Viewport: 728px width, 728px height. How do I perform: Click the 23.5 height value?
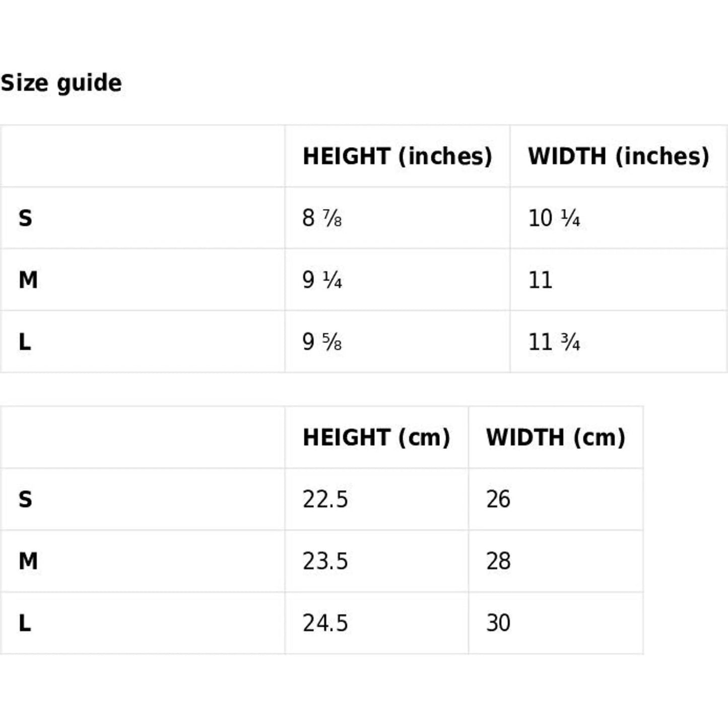pyautogui.click(x=325, y=561)
